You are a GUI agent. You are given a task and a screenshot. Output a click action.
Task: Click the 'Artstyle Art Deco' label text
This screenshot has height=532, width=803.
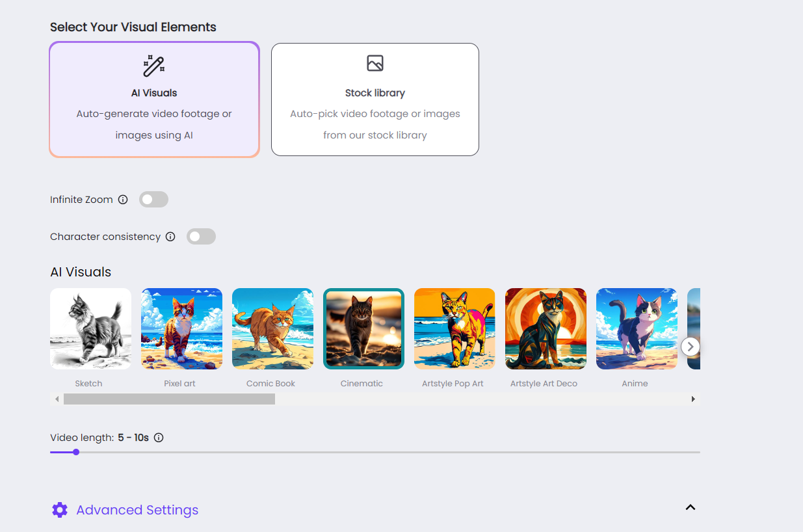544,384
